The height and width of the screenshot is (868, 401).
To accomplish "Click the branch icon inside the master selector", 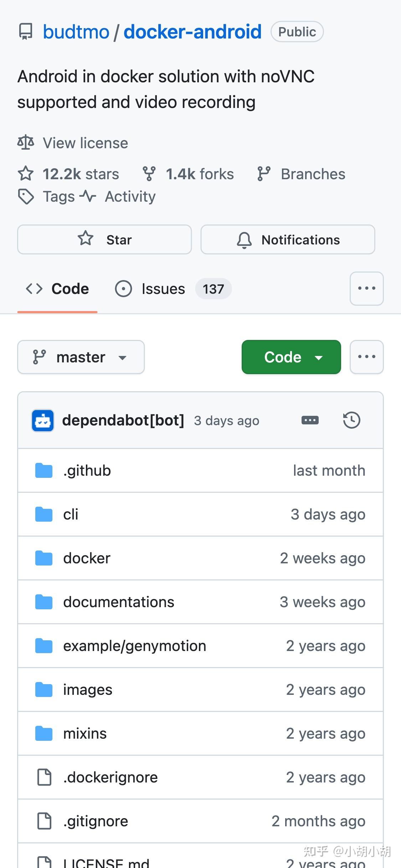I will pyautogui.click(x=39, y=357).
